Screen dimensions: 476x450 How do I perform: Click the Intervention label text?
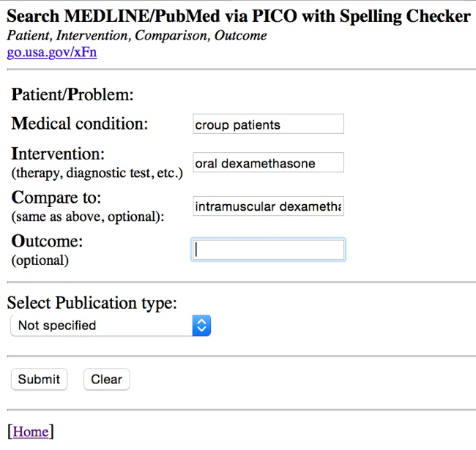point(58,154)
